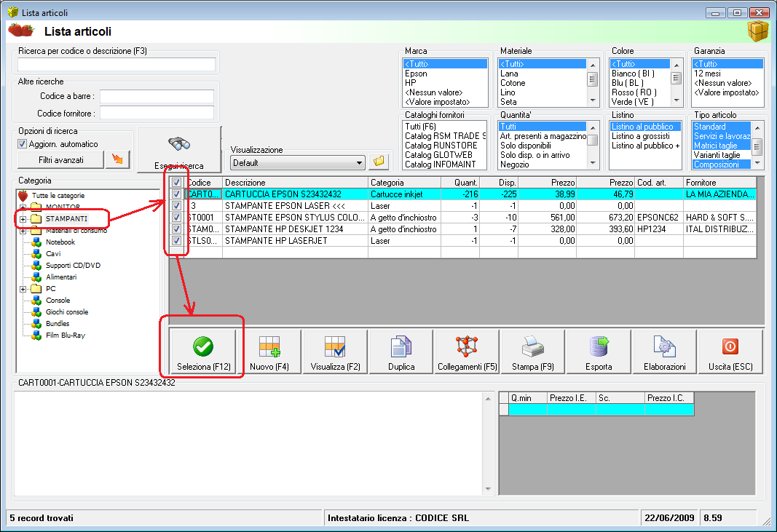Sort grid by Descrizione column header
777x532 pixels.
(295, 182)
